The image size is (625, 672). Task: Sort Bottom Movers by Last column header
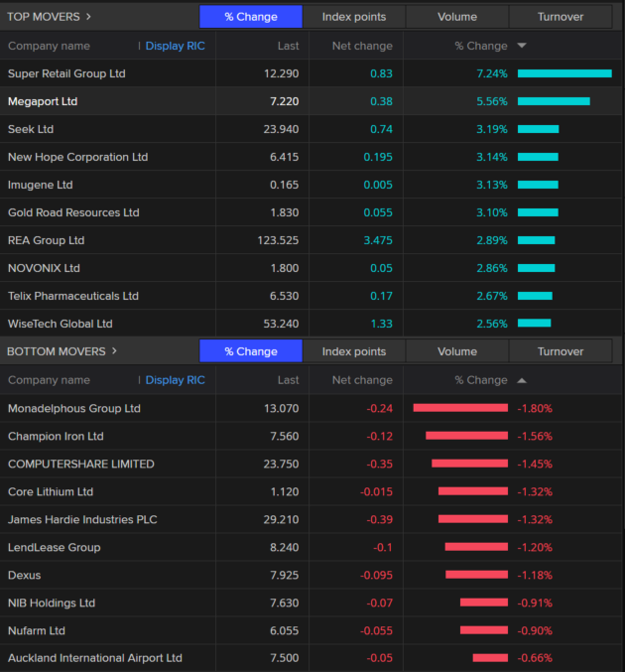coord(288,380)
